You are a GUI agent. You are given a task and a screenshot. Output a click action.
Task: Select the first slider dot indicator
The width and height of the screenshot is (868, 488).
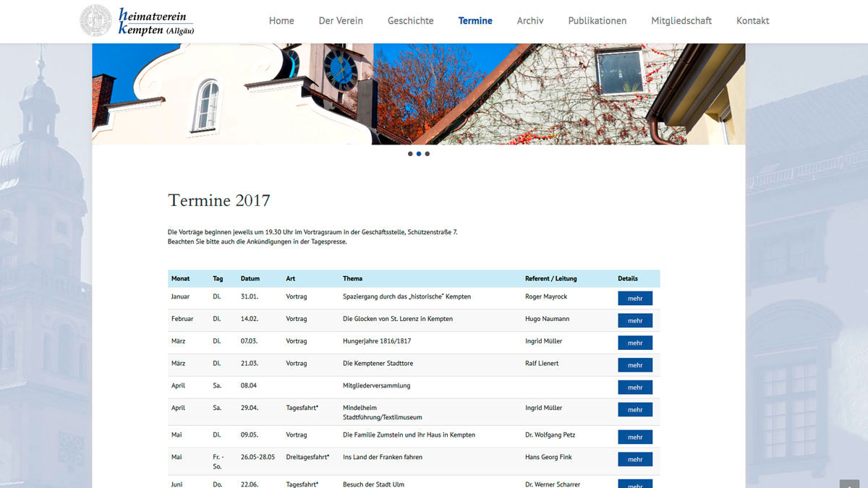[410, 154]
